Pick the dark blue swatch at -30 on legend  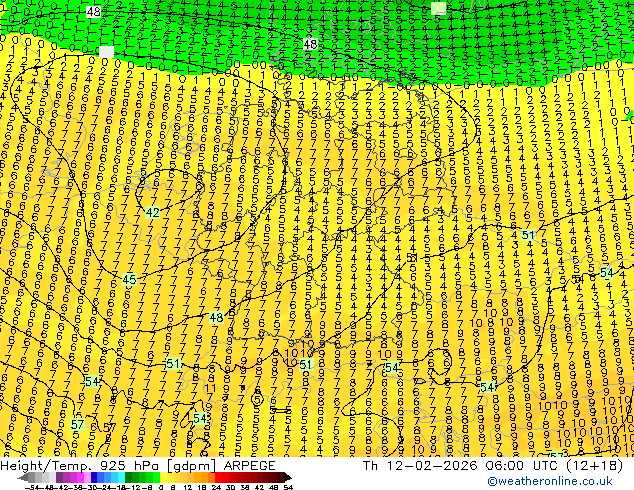pyautogui.click(x=94, y=477)
